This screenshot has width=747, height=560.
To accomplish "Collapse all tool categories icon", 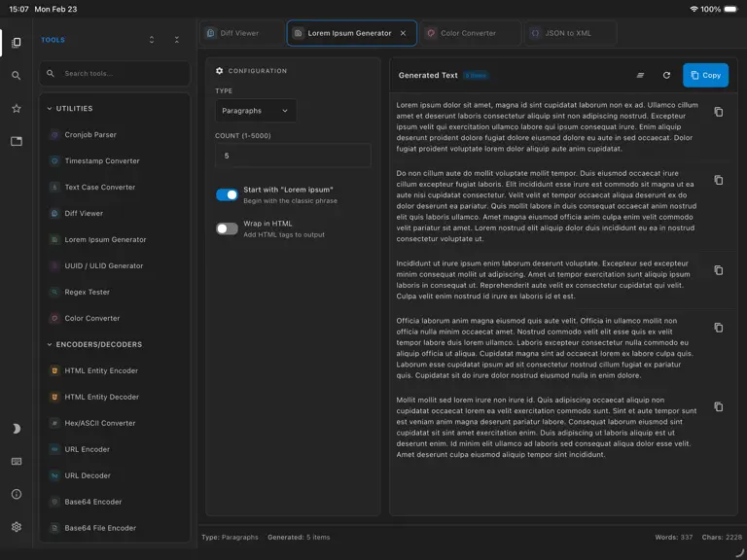I will 177,40.
